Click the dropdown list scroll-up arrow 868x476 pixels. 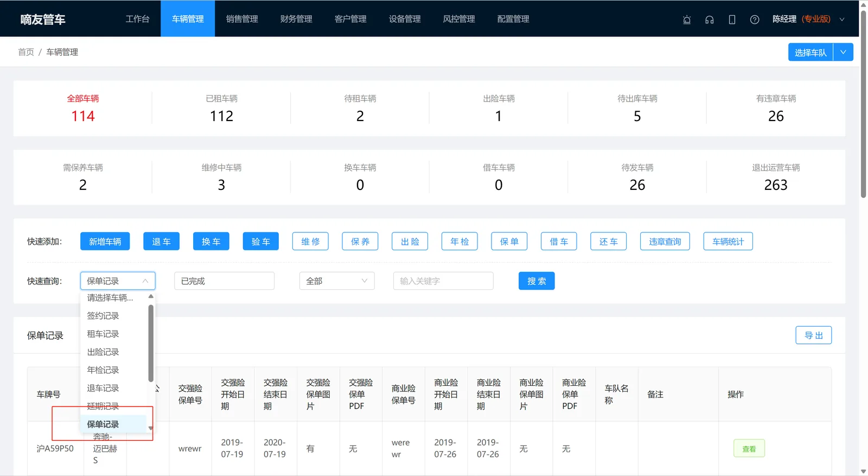pyautogui.click(x=151, y=296)
